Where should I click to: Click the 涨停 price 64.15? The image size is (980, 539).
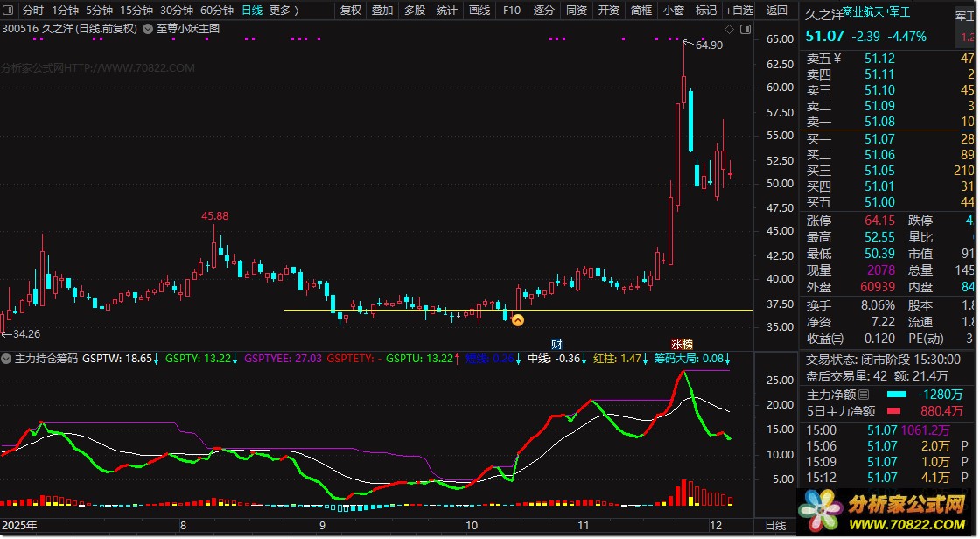click(880, 220)
